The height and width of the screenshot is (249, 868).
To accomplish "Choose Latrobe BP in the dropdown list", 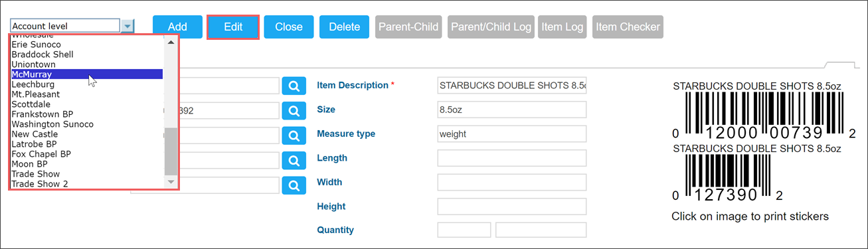I will pos(86,144).
